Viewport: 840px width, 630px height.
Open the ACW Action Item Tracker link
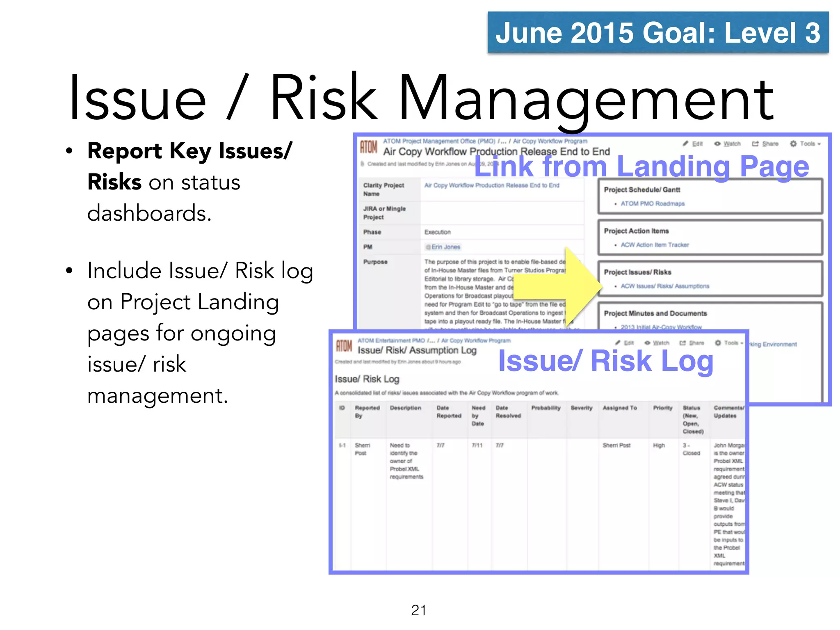click(x=655, y=245)
